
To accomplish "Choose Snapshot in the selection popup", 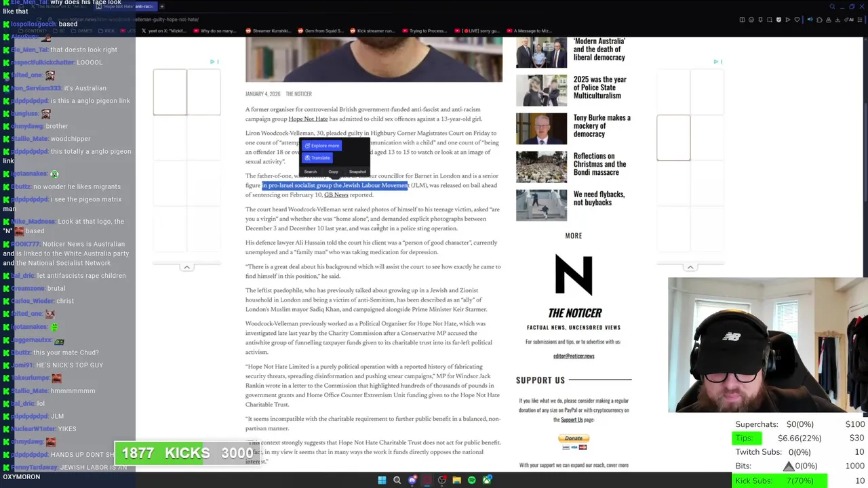I will 357,171.
